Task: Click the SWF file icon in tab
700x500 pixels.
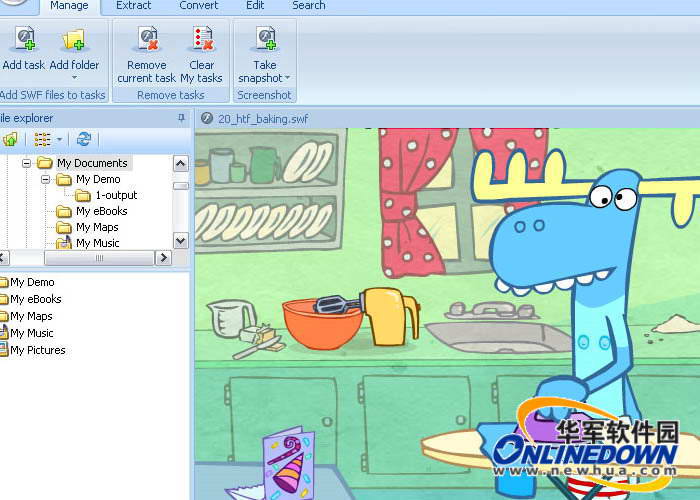Action: 207,118
